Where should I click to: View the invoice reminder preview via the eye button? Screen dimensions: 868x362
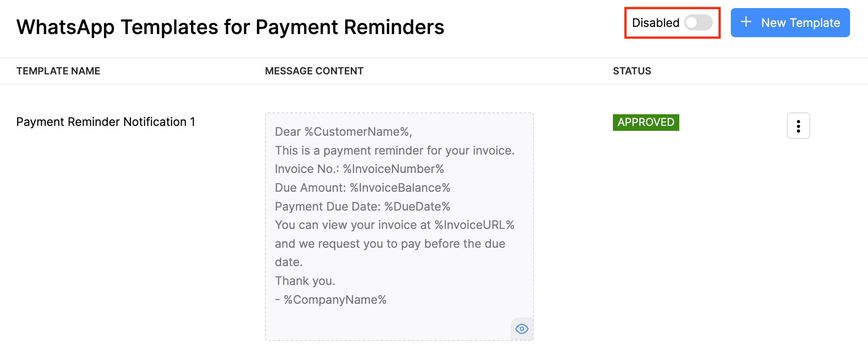(x=521, y=328)
